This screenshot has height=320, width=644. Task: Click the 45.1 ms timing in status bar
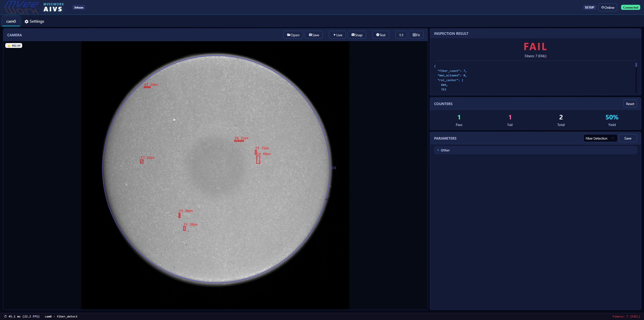click(x=24, y=316)
